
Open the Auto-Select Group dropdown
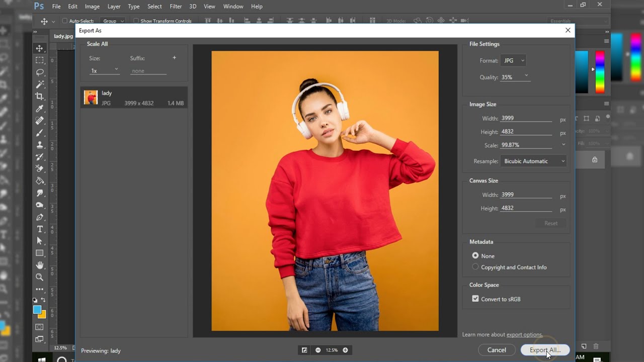point(113,21)
